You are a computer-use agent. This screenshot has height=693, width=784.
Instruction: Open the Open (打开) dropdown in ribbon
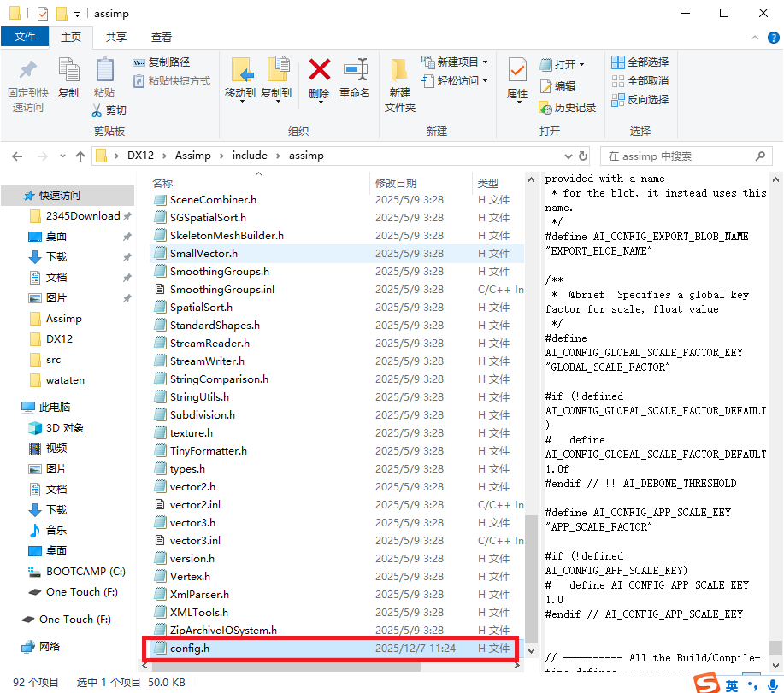click(582, 64)
